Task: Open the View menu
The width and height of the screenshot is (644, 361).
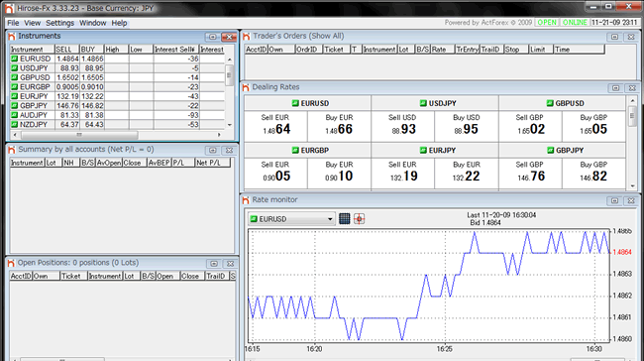Action: coord(32,23)
